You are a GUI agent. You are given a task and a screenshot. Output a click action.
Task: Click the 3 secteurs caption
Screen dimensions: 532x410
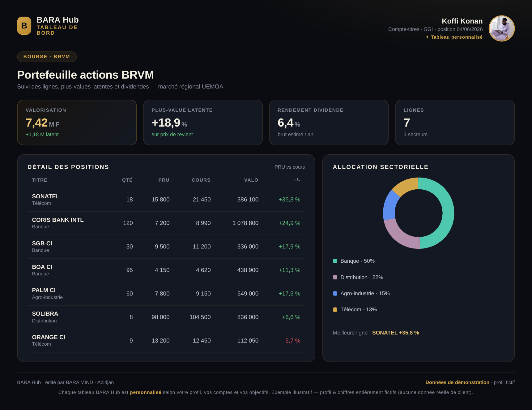(415, 135)
